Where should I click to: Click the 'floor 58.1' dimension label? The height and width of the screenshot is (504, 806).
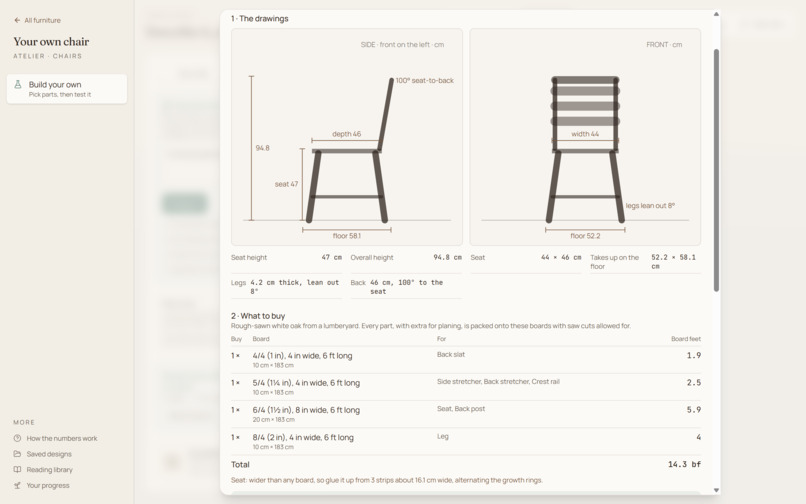tap(346, 236)
